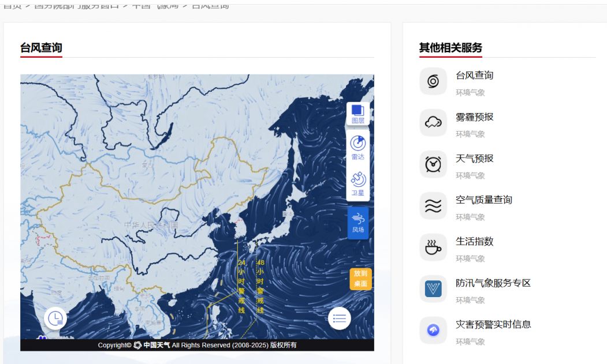Expand the 图层 layers panel
Image resolution: width=607 pixels, height=364 pixels.
coord(358,114)
